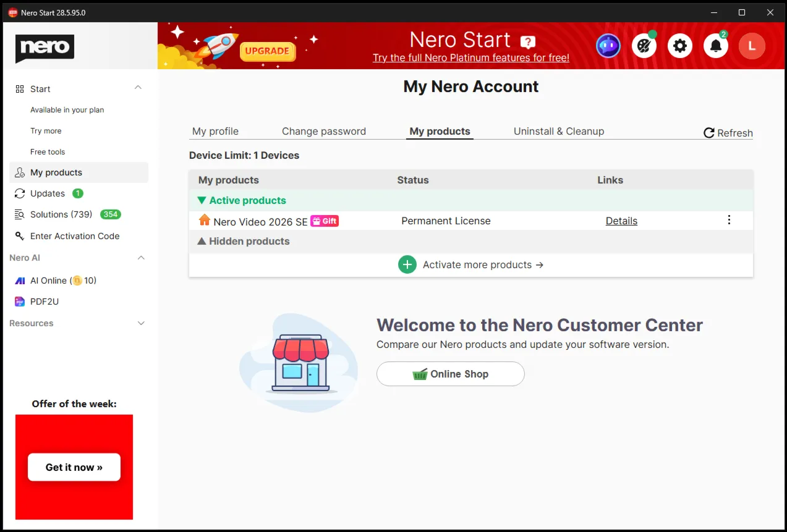This screenshot has width=787, height=532.
Task: Click the green plus Activate icon
Action: point(407,264)
